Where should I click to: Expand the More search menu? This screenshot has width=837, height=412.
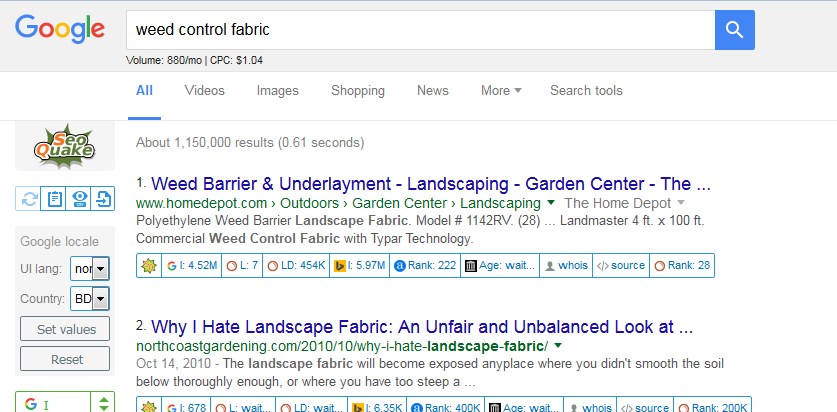501,91
